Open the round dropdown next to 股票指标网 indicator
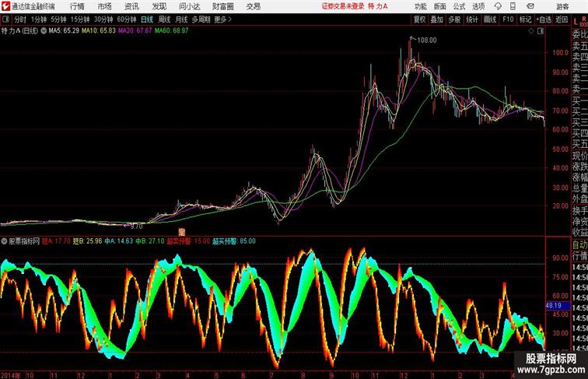588x379 pixels. [4, 241]
